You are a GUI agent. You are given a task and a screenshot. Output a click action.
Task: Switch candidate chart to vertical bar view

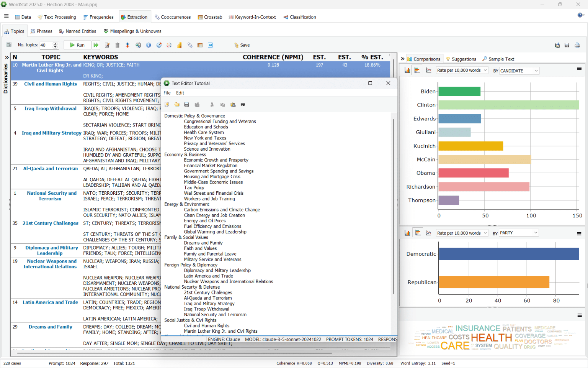point(407,70)
